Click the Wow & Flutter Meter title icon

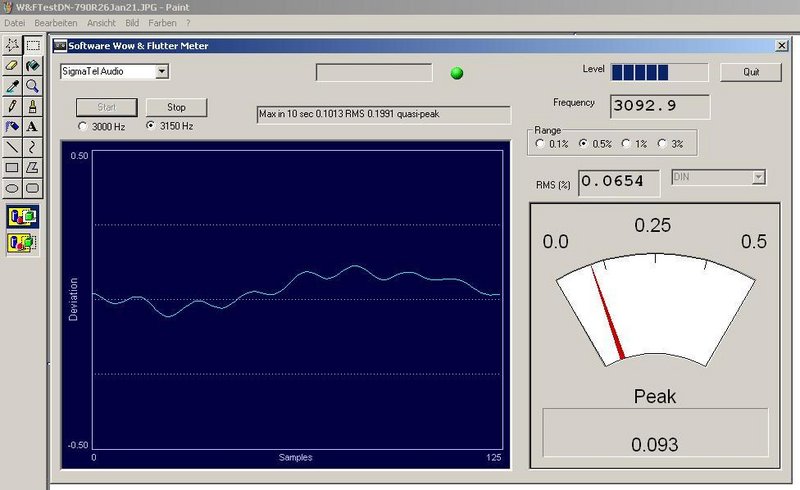[x=60, y=46]
